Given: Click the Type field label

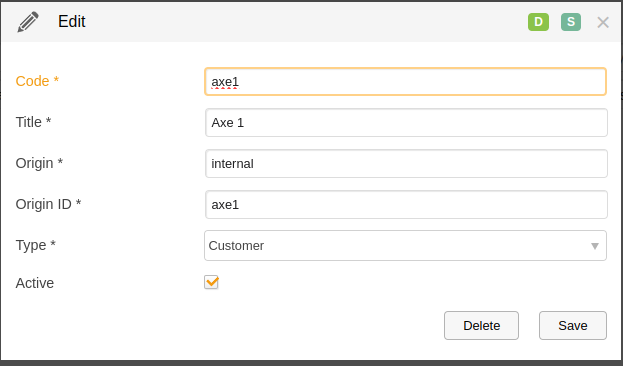Looking at the screenshot, I should coord(35,245).
